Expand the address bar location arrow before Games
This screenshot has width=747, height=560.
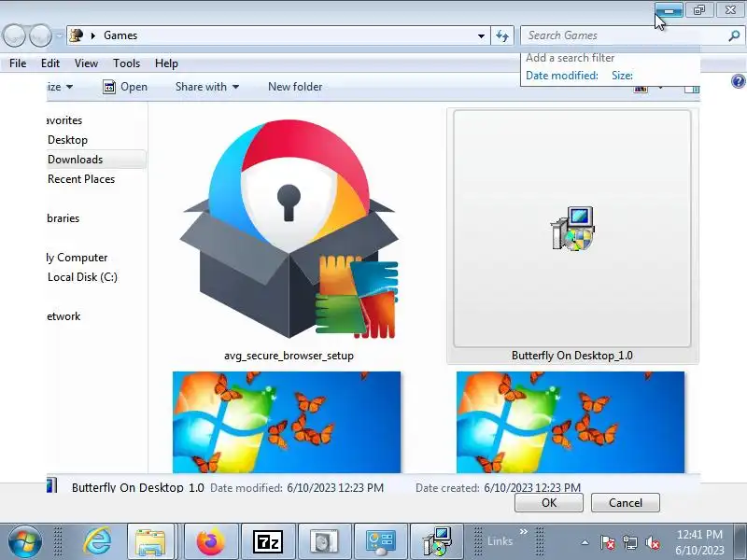pos(92,35)
